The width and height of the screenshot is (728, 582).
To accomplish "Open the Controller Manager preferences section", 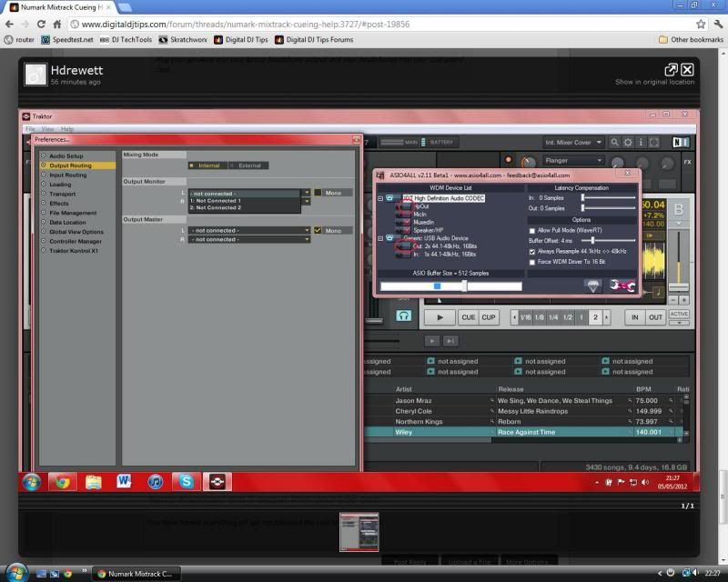I will (76, 241).
